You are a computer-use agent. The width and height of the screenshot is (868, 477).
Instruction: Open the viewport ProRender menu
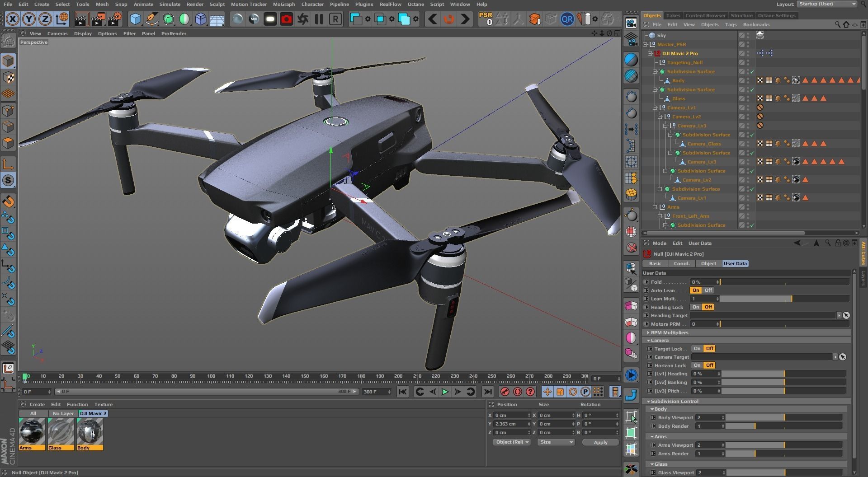point(174,33)
